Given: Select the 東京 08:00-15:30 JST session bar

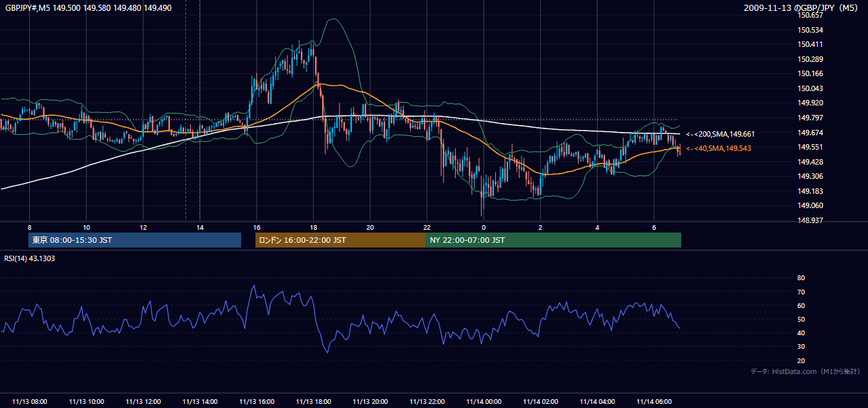Looking at the screenshot, I should point(135,240).
